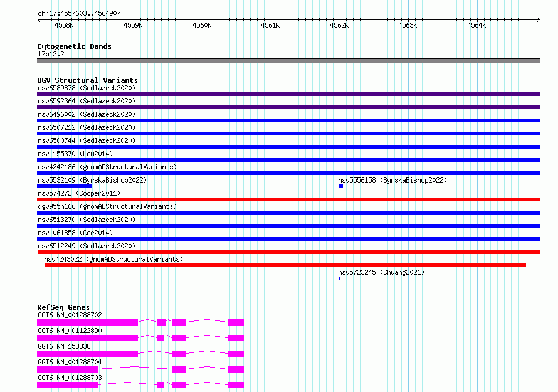The width and height of the screenshot is (558, 392).
Task: Click the first exon of GGT6|NM_153338
Action: [x=88, y=354]
